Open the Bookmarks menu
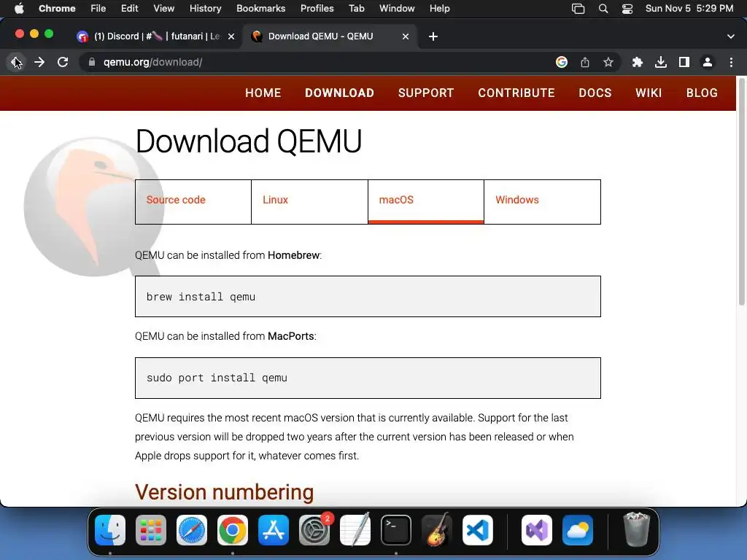The width and height of the screenshot is (747, 560). pos(260,9)
